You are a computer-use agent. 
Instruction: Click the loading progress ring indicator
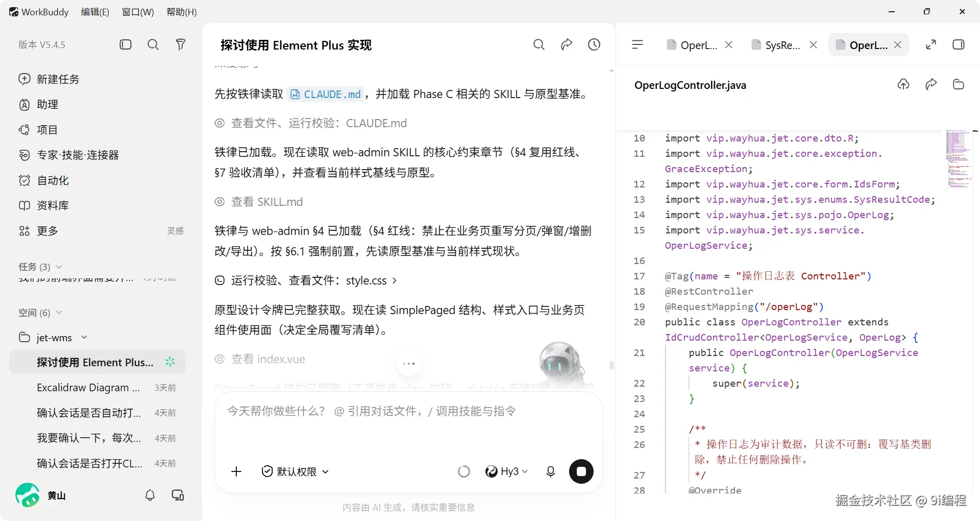pos(464,471)
